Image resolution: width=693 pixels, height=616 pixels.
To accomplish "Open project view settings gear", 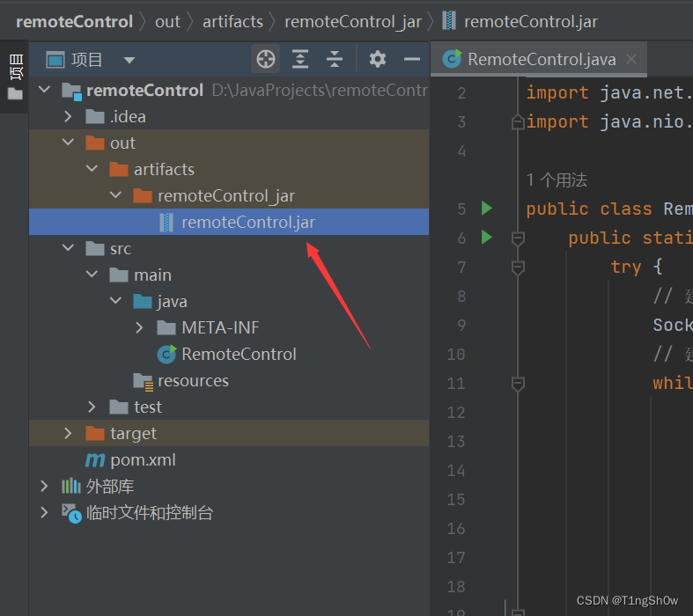I will [x=378, y=59].
